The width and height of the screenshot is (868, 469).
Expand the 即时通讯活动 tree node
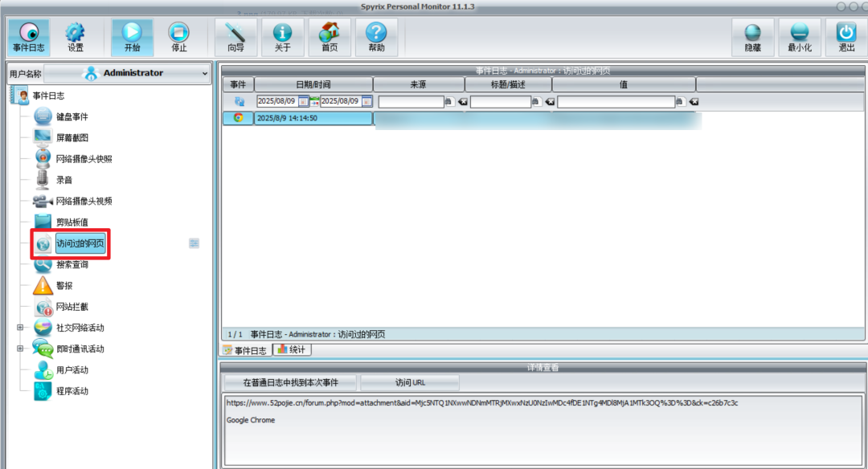pyautogui.click(x=20, y=349)
